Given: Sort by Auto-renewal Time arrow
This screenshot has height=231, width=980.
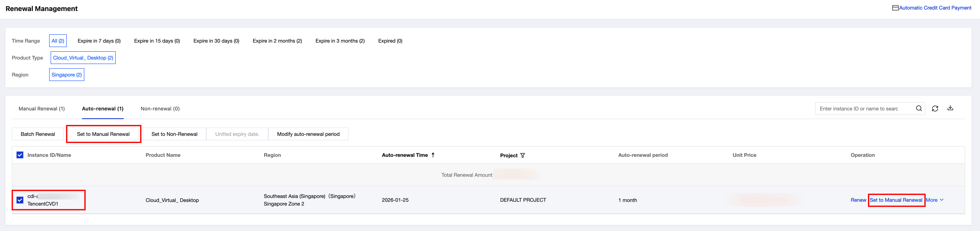Looking at the screenshot, I should [433, 155].
